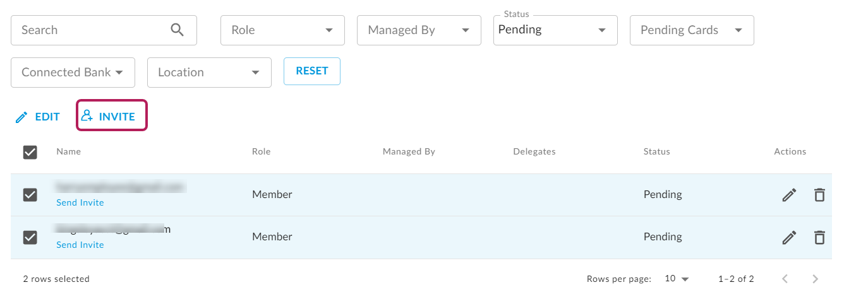Viewport: 868px width, 304px height.
Task: Click the RESET filters button
Action: 312,71
